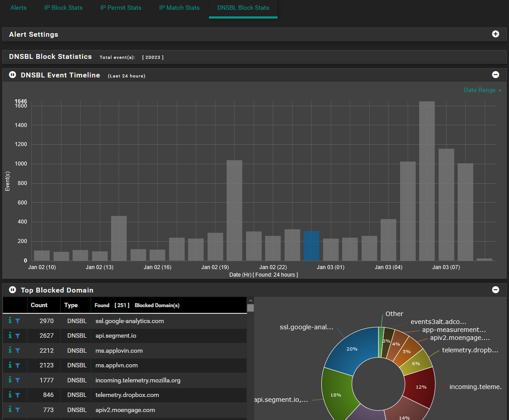509x420 pixels.
Task: Click the 'telemetry.dropb...' pie label
Action: tap(470, 350)
